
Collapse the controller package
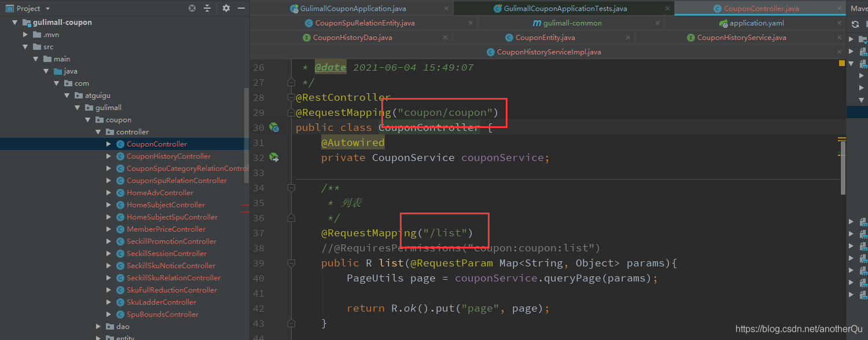click(x=98, y=132)
